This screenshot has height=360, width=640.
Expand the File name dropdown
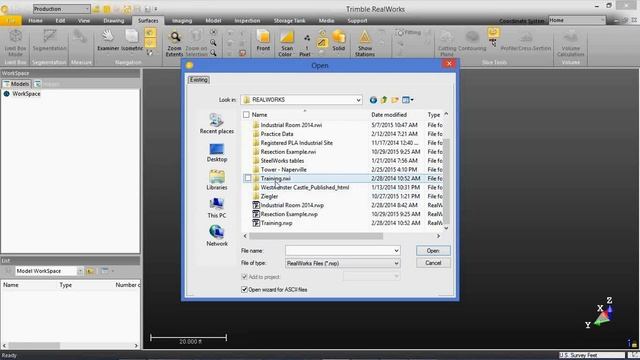pos(396,251)
